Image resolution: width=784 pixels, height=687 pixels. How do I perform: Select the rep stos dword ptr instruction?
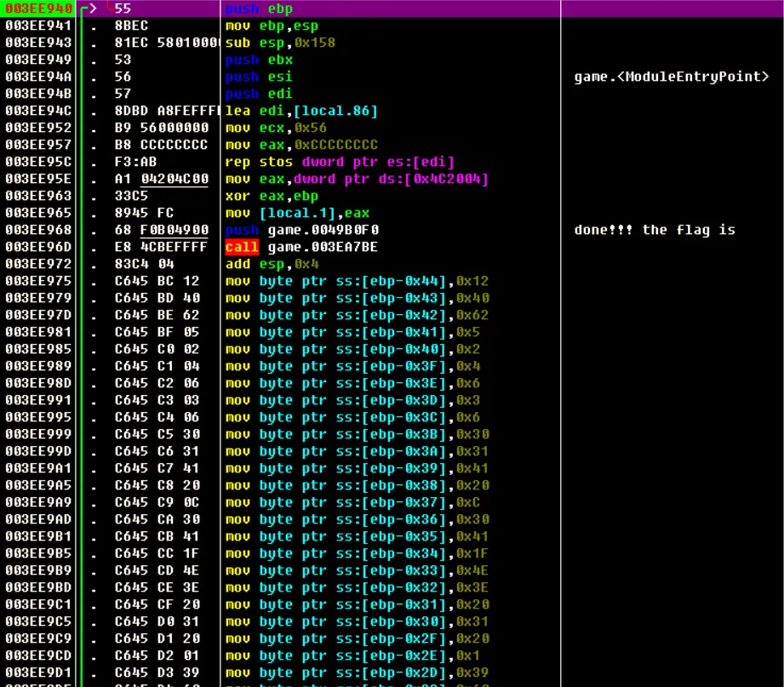coord(340,162)
